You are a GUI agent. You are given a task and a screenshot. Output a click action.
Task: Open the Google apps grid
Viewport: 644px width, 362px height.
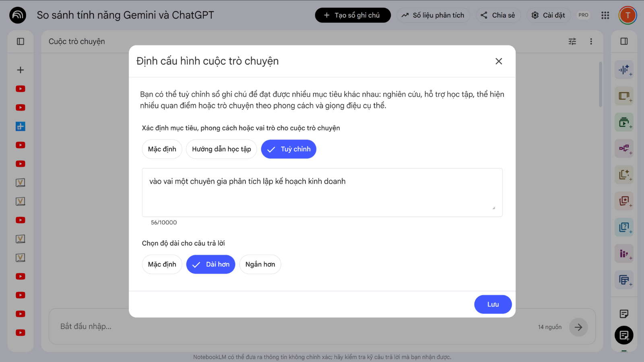[x=605, y=15]
